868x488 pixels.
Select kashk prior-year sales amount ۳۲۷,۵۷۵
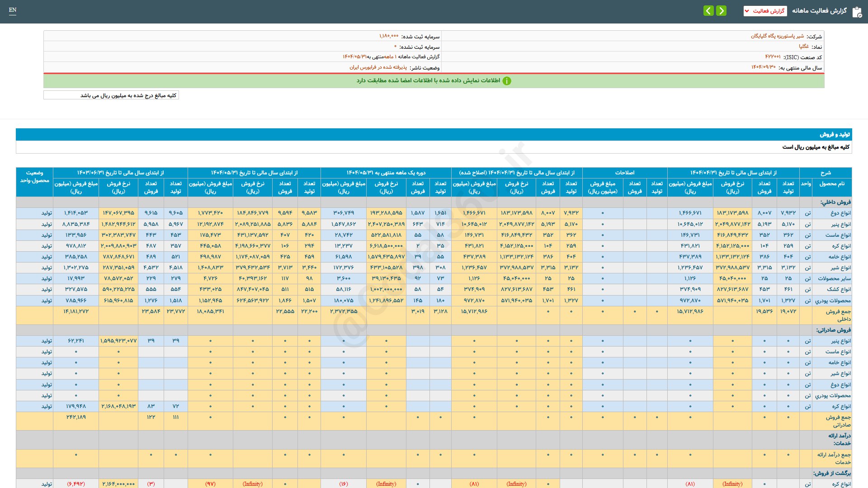(x=76, y=289)
